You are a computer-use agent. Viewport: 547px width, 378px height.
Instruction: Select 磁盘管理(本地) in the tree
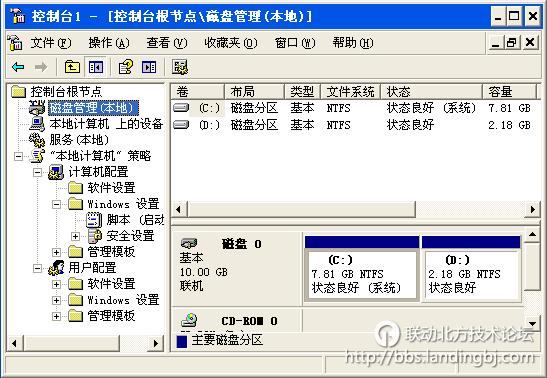[x=93, y=108]
